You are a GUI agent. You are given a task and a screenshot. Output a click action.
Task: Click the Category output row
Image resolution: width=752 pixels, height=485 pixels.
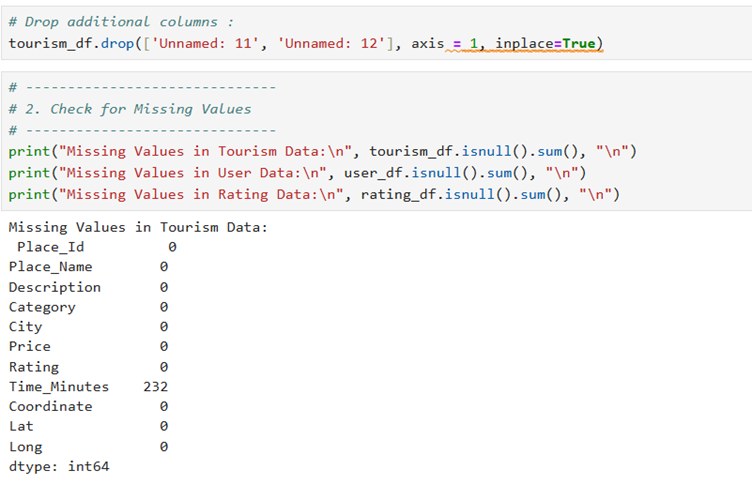coord(42,307)
